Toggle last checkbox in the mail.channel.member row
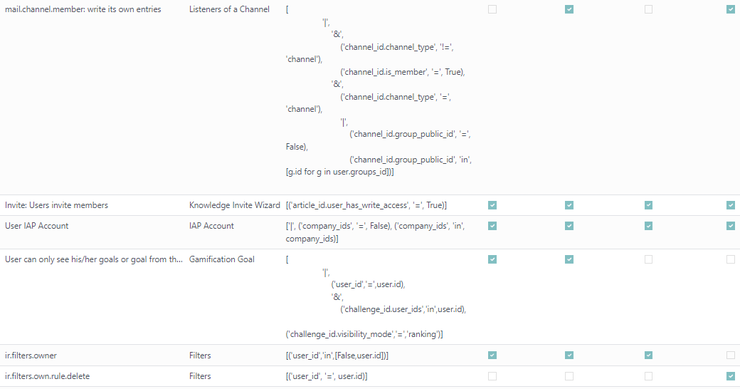This screenshot has width=740, height=389. (x=731, y=9)
